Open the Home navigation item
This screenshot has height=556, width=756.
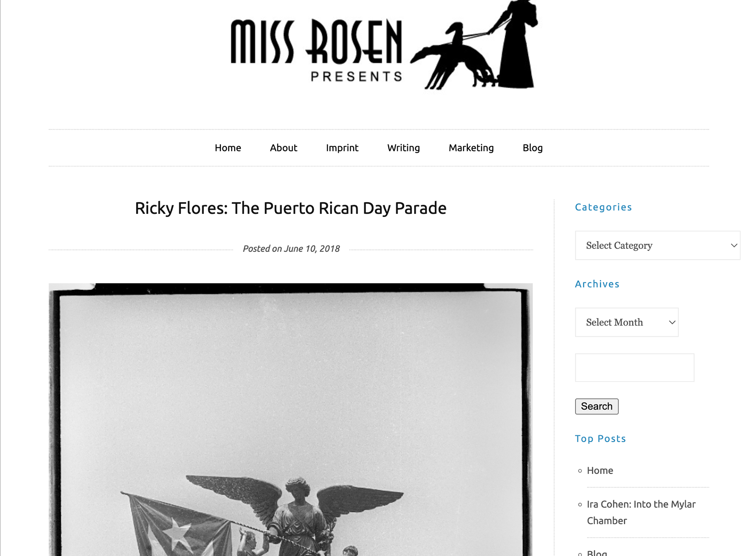(x=228, y=148)
